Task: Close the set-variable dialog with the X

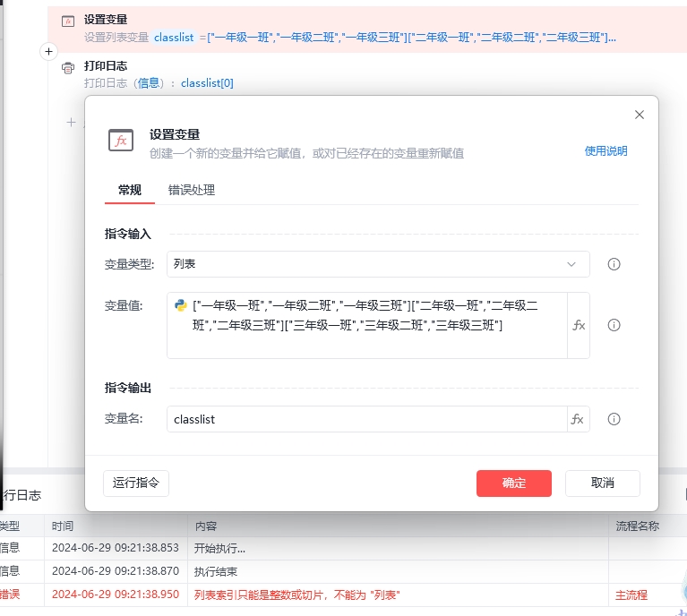Action: (x=640, y=115)
